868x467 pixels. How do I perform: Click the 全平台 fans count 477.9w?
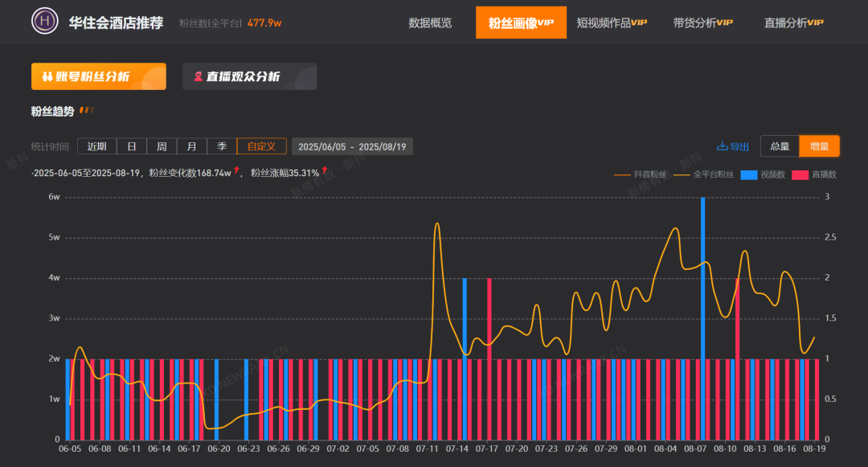(264, 23)
